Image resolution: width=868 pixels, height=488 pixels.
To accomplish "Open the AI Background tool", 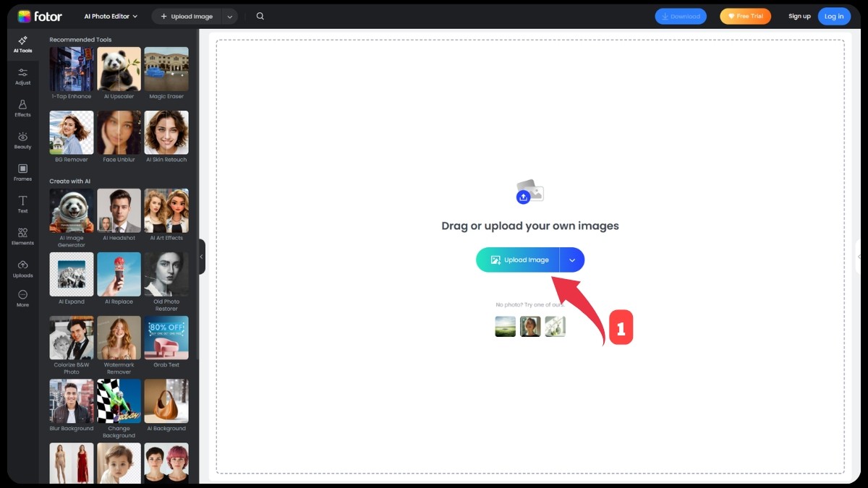I will point(166,406).
